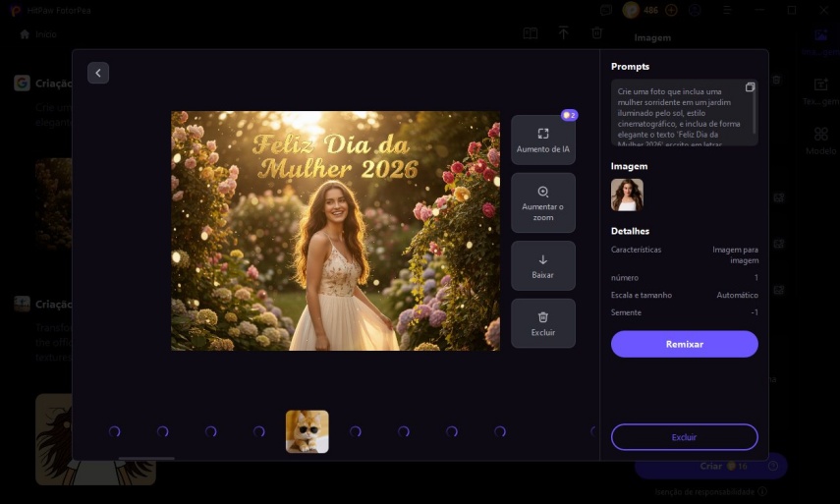840x504 pixels.
Task: Click the add credits plus icon
Action: (671, 10)
